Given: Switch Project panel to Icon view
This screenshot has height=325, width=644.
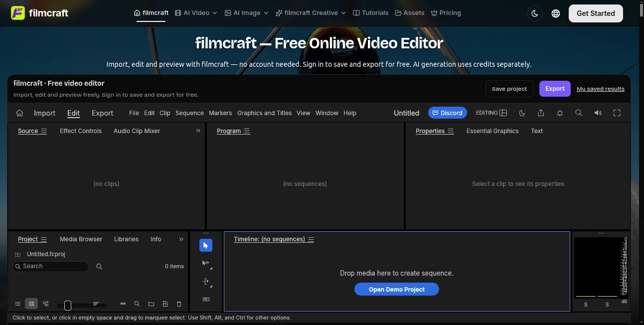Looking at the screenshot, I should pyautogui.click(x=31, y=304).
